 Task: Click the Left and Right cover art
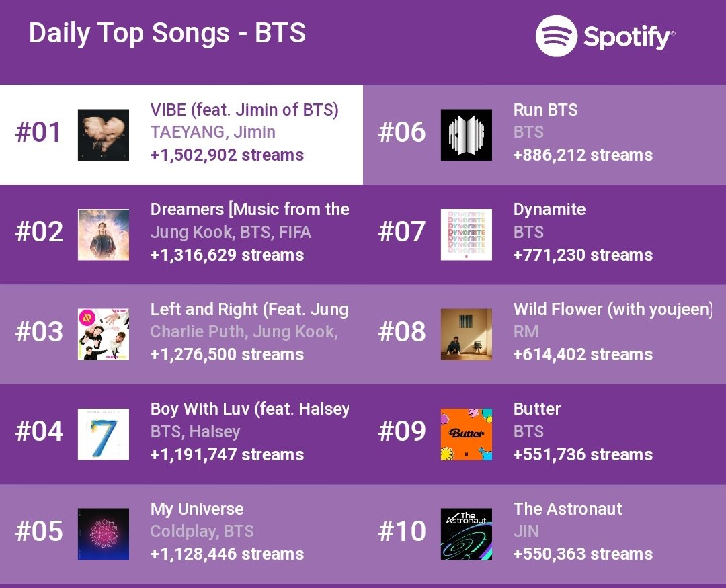[104, 334]
